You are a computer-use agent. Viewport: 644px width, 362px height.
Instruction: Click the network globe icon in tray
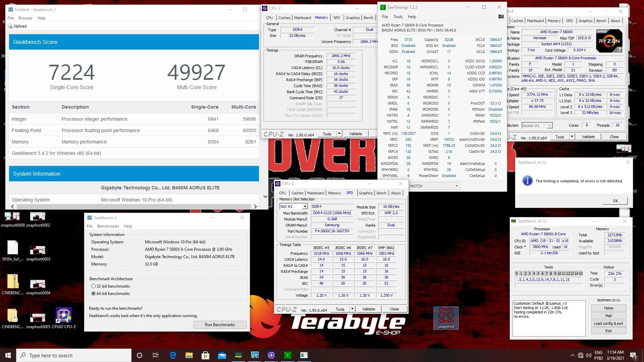(x=581, y=356)
